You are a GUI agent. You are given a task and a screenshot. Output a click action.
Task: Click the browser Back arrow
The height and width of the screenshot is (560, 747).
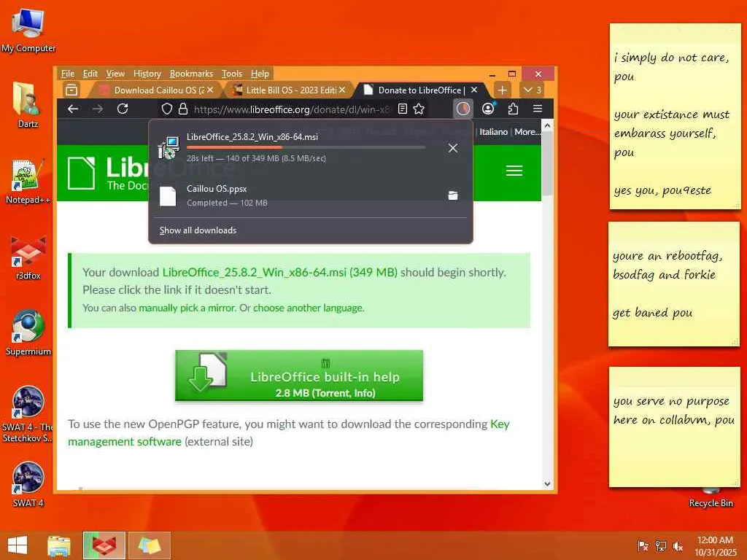point(73,109)
